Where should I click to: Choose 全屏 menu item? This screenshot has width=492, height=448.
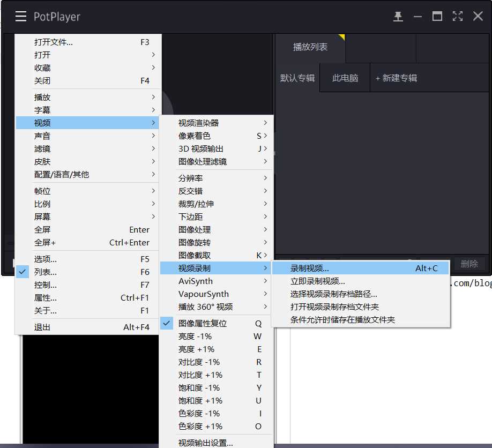(x=87, y=230)
